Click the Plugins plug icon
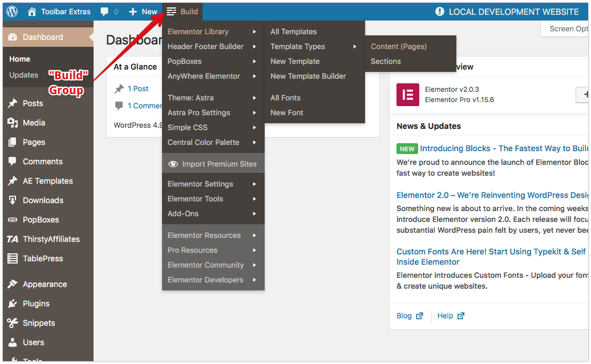The width and height of the screenshot is (591, 364). coord(13,304)
